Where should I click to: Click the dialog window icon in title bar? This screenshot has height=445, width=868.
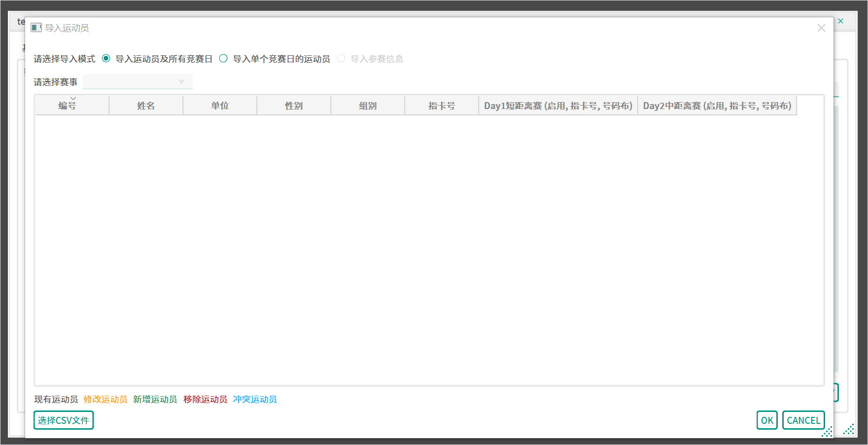click(36, 28)
